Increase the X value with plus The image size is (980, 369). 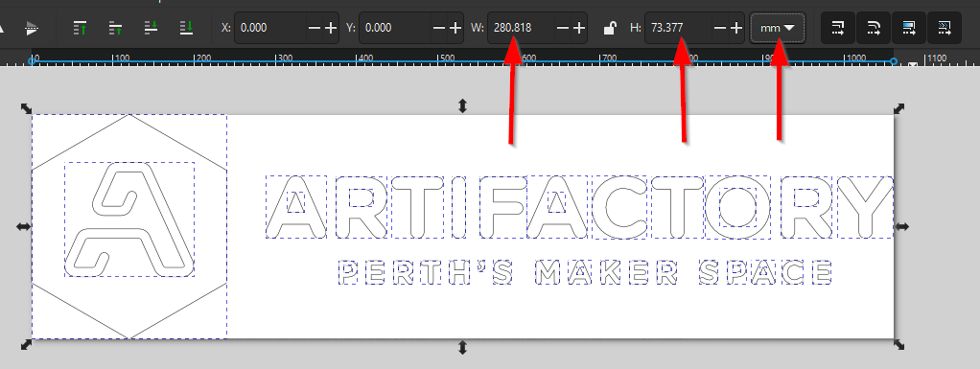tap(331, 28)
